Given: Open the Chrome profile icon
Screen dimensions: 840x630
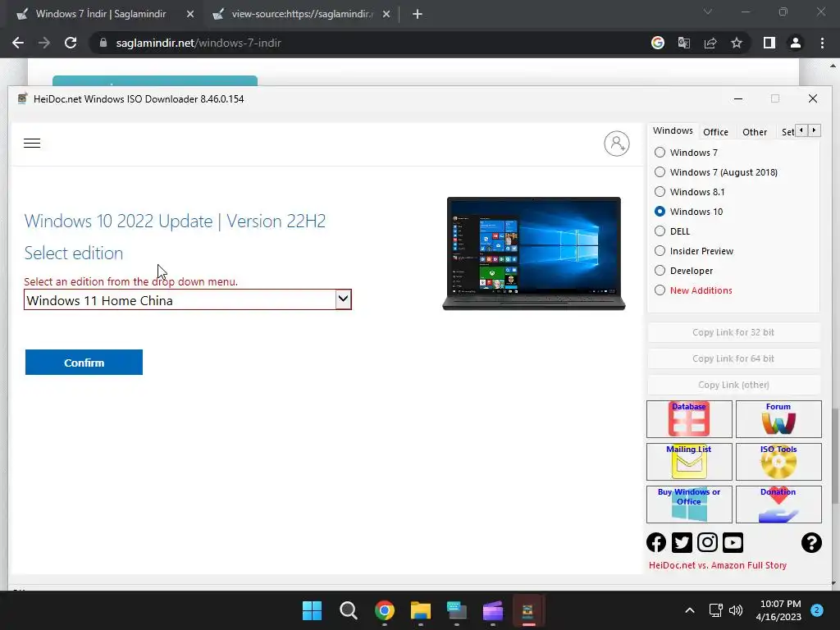Looking at the screenshot, I should coord(796,43).
